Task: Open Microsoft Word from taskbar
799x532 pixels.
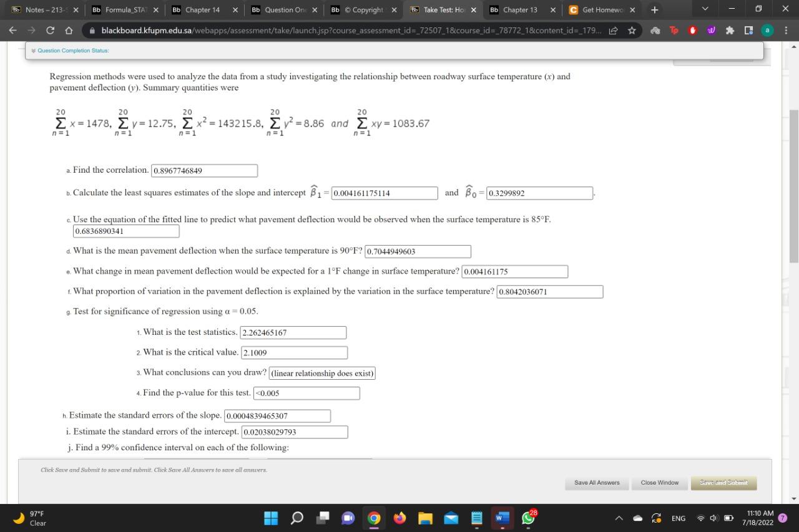Action: tap(502, 518)
